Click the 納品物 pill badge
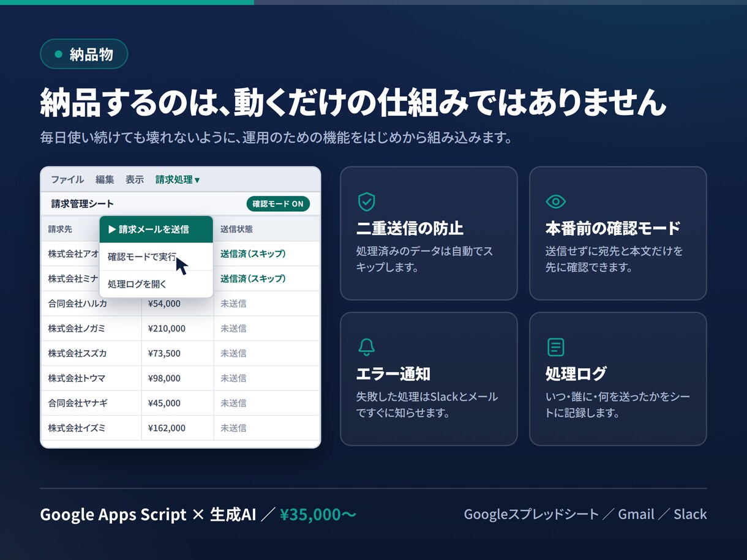Image resolution: width=747 pixels, height=560 pixels. click(x=84, y=54)
